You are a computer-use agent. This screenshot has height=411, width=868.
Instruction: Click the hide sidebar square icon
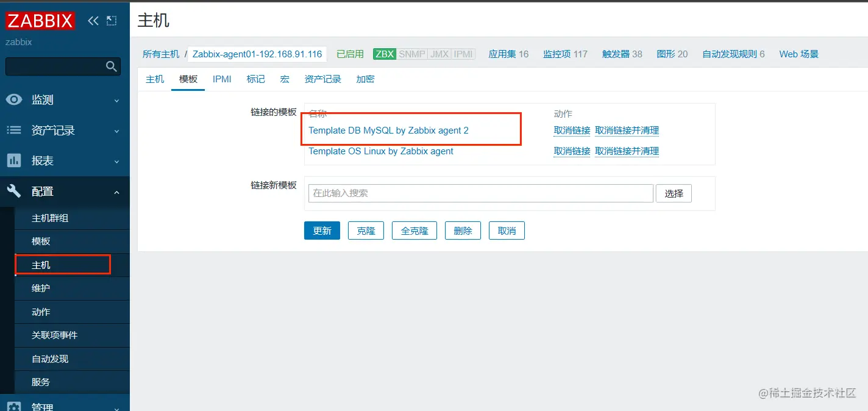point(112,21)
